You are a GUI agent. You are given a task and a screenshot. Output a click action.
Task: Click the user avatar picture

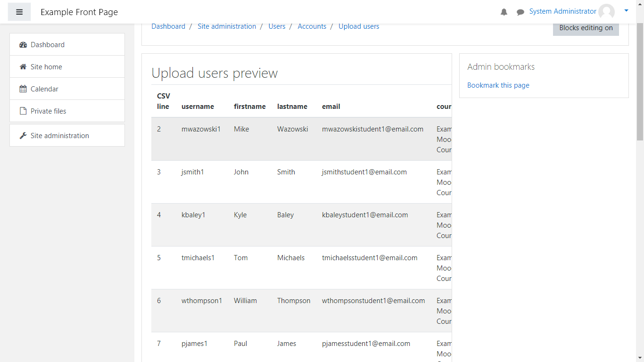(606, 12)
